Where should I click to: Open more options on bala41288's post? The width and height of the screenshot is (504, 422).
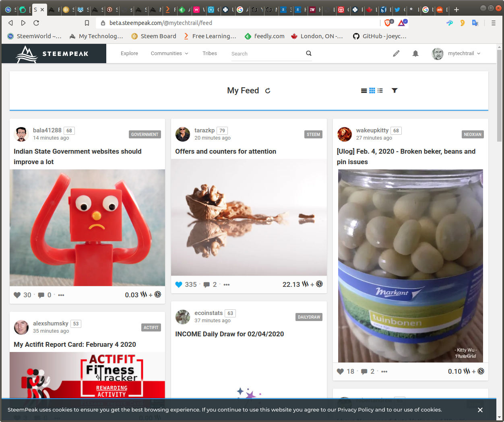point(61,295)
